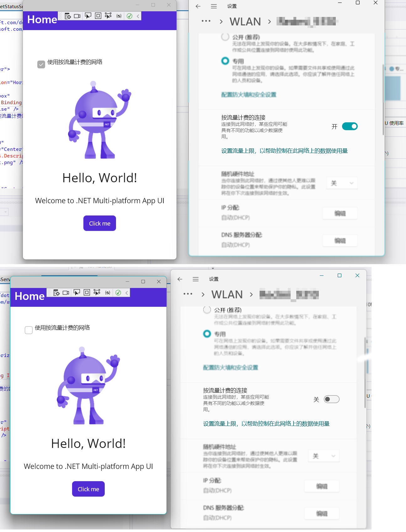Viewport: 406px width, 532px height.
Task: Open hamburger navigation menu in lower 设置 window
Action: click(196, 279)
